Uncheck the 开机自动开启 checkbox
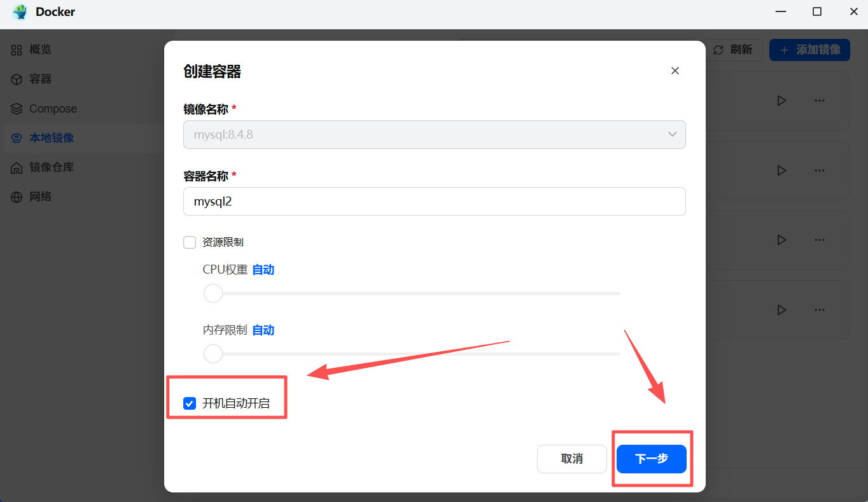This screenshot has width=868, height=502. click(x=190, y=403)
